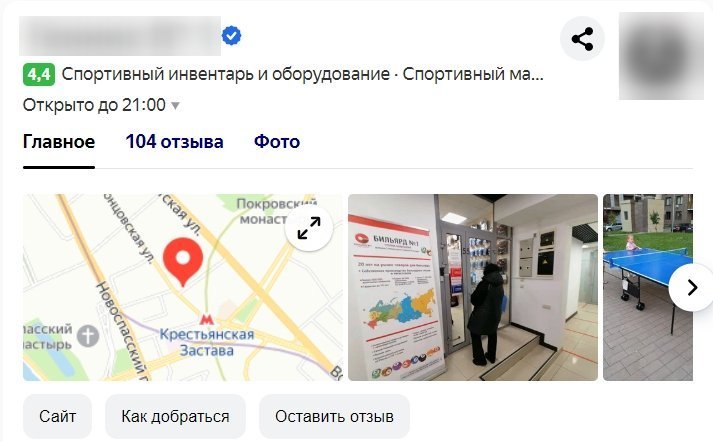Image resolution: width=713 pixels, height=442 pixels.
Task: Click the category text Спортивный инвентарь и оборудование
Action: tap(226, 74)
